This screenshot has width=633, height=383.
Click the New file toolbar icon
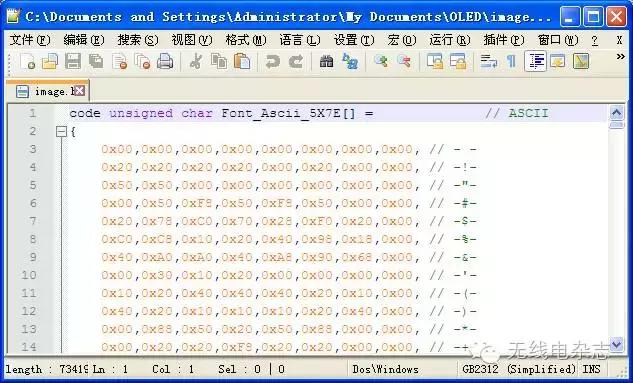point(27,62)
